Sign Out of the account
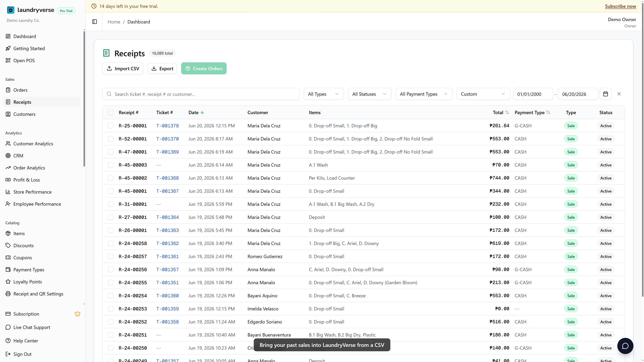The width and height of the screenshot is (644, 362). [x=41, y=354]
